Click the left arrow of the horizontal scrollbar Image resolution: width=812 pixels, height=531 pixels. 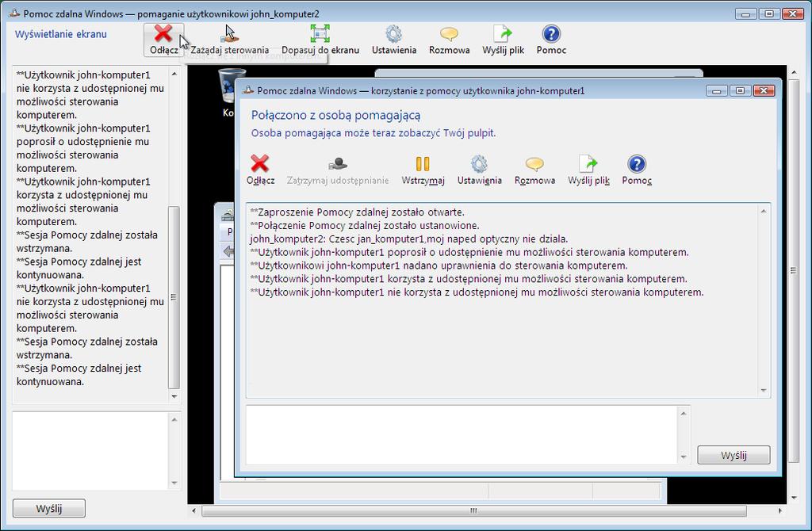click(193, 511)
